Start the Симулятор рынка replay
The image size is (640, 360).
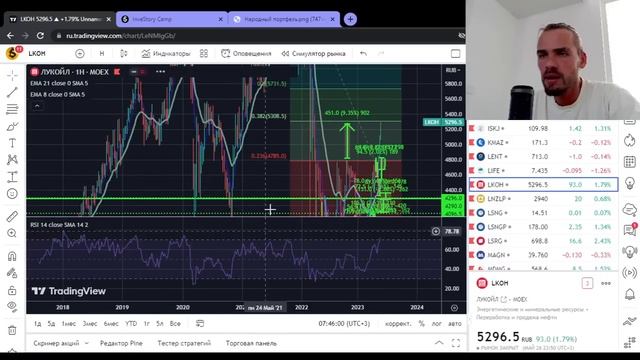[x=313, y=53]
